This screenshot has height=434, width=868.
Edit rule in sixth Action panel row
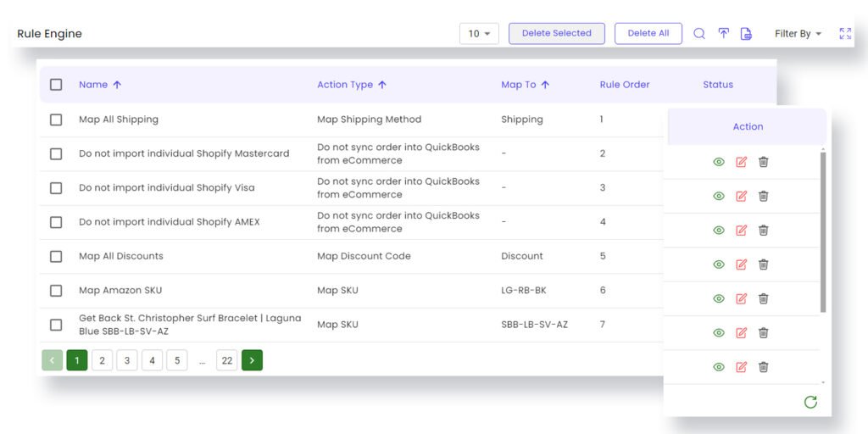741,332
